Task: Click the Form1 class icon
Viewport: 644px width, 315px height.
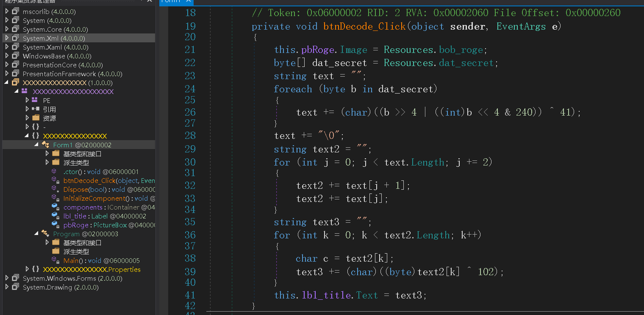Action: [45, 145]
